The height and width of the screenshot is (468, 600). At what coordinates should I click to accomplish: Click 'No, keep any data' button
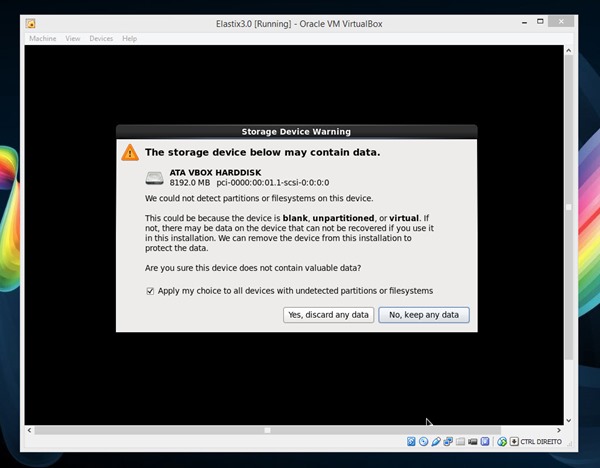[424, 315]
